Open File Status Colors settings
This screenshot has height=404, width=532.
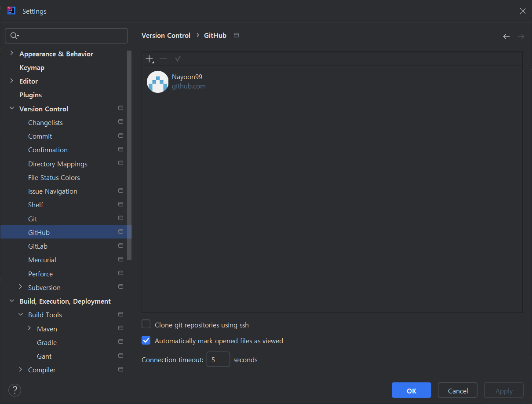point(54,178)
